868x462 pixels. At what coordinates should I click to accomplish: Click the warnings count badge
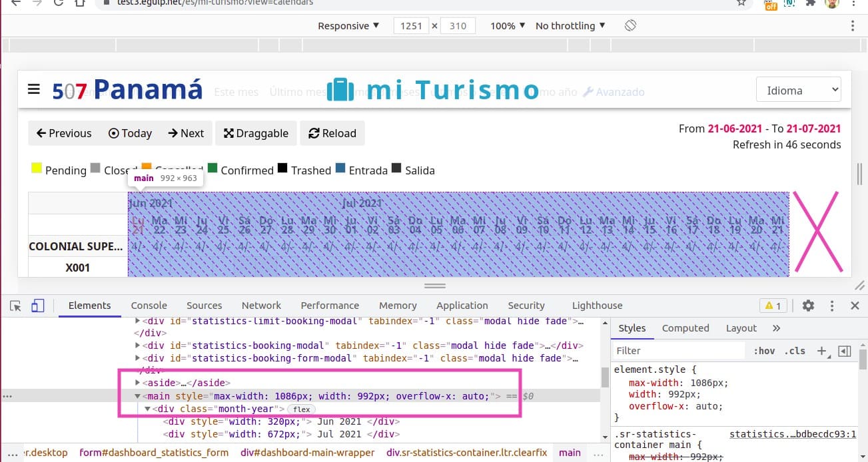[x=773, y=306]
